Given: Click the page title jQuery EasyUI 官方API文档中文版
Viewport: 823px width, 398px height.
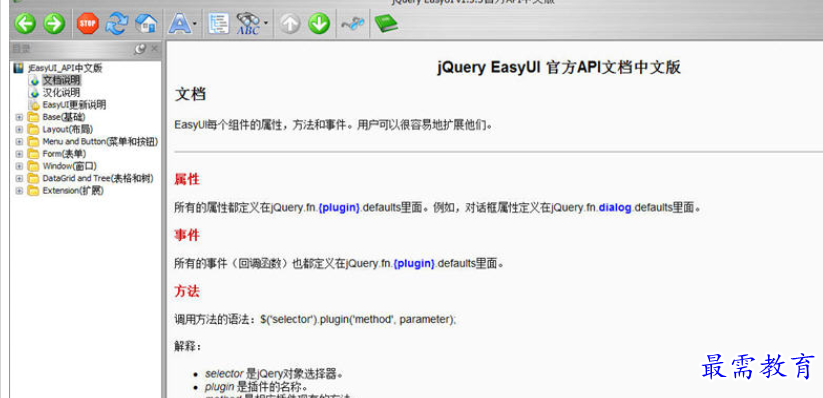Looking at the screenshot, I should click(558, 68).
